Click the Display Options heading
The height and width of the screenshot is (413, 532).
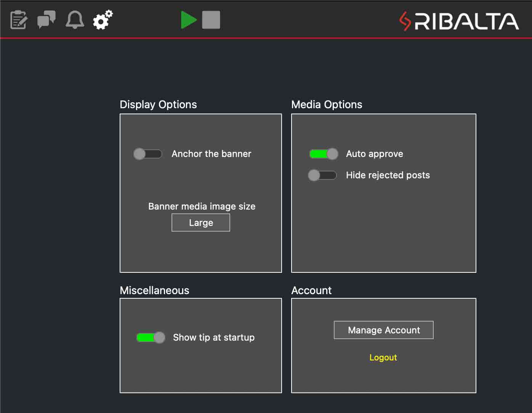pyautogui.click(x=158, y=104)
